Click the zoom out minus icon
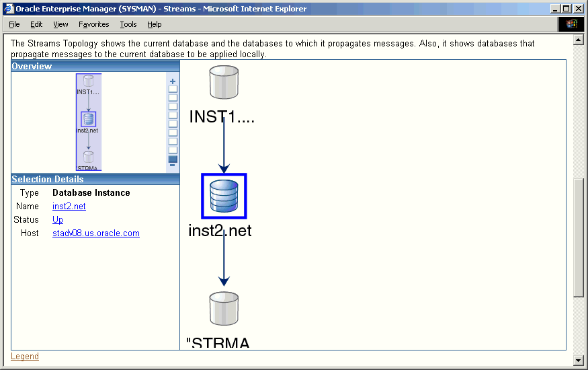Viewport: 588px width, 370px height. [x=173, y=165]
